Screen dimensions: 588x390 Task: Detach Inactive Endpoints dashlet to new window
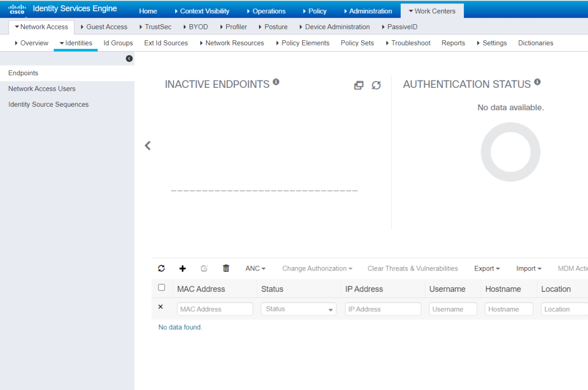tap(358, 86)
